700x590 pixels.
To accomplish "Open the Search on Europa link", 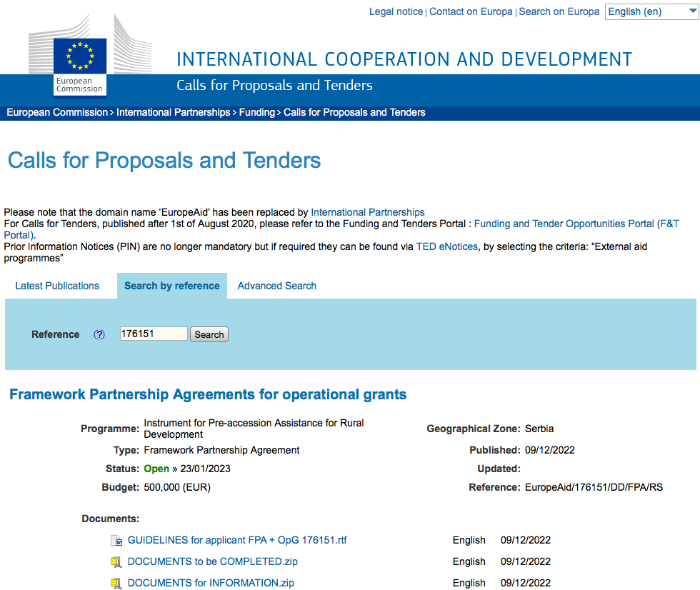I will (x=559, y=11).
